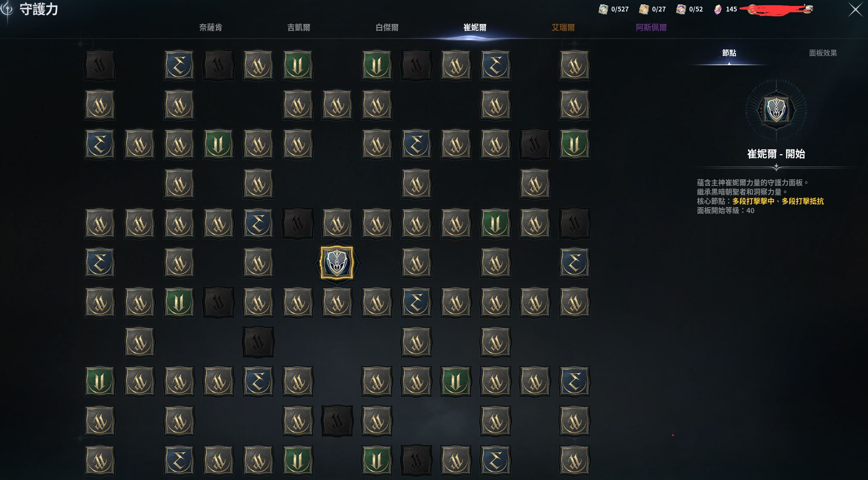Click the large shield emblem in the node detail panel
The height and width of the screenshot is (480, 868).
(776, 110)
